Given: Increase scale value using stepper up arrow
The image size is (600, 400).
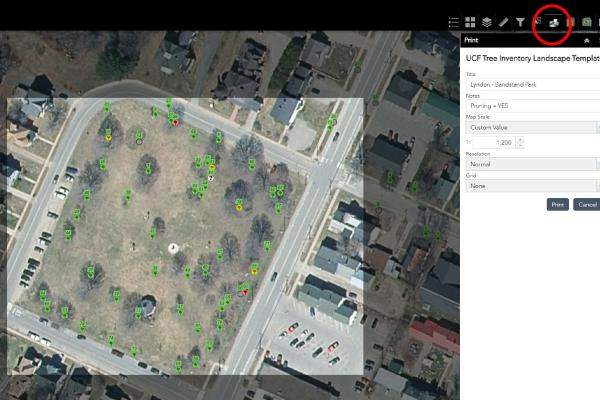Looking at the screenshot, I should point(519,140).
